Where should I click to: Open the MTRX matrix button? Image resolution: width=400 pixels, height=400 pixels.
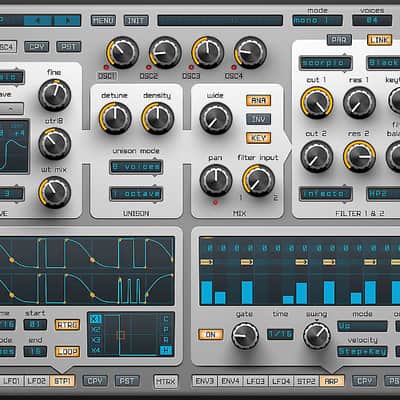pos(166,381)
